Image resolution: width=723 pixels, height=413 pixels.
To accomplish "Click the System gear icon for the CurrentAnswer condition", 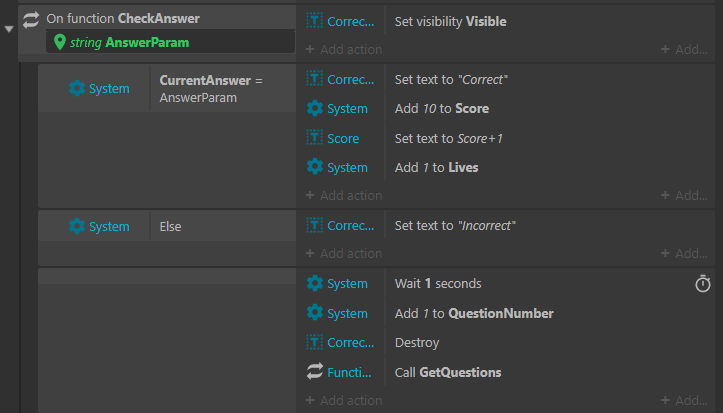I will [x=77, y=88].
